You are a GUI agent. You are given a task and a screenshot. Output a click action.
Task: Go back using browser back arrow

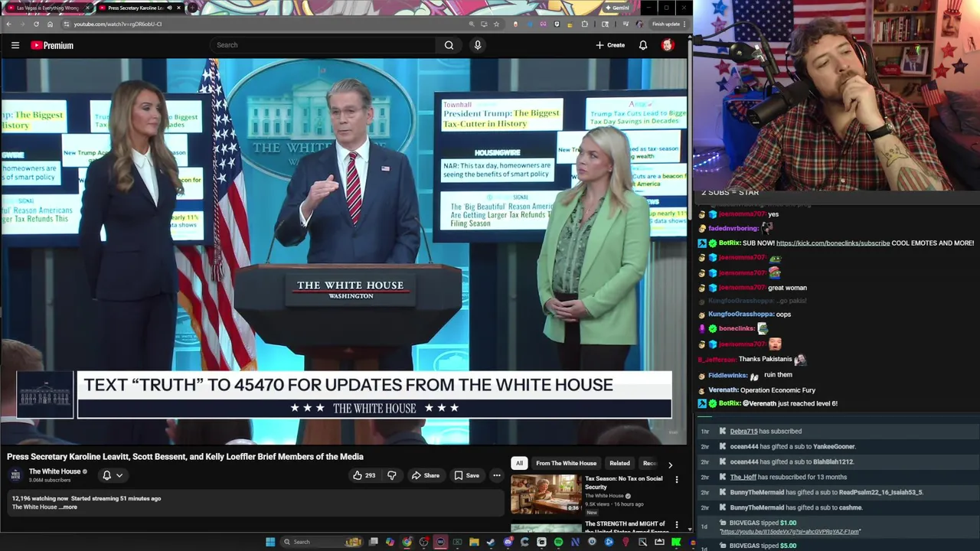pos(8,24)
